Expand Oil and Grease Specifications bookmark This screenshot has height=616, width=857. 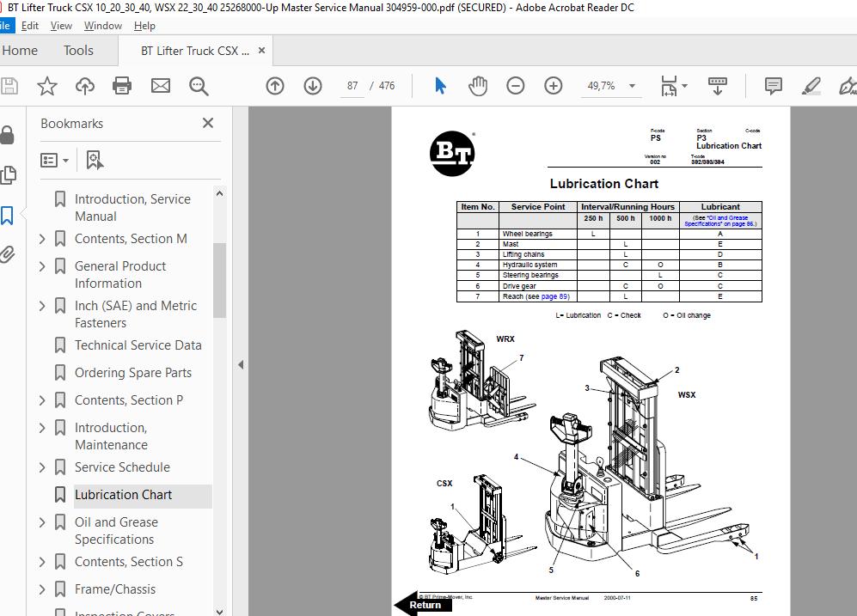click(42, 522)
